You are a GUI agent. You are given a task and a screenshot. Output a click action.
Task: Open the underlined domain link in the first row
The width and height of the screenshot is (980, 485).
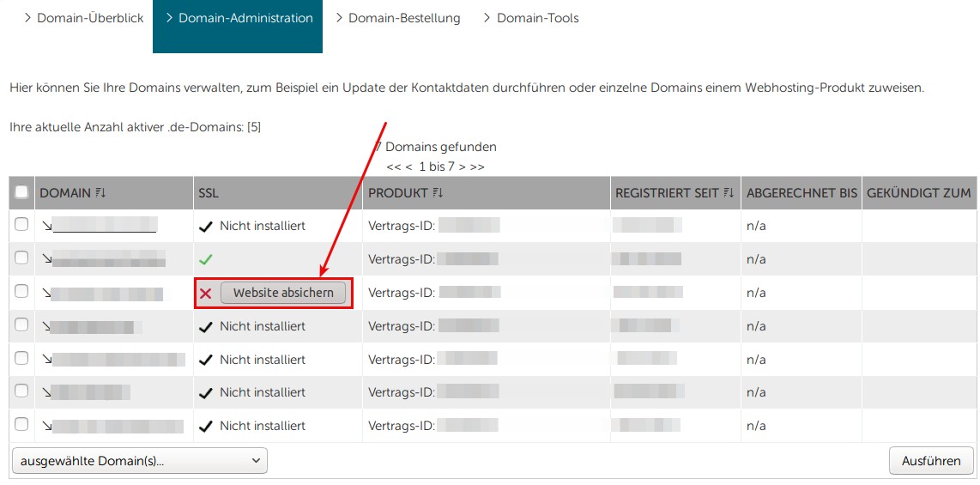click(x=105, y=226)
